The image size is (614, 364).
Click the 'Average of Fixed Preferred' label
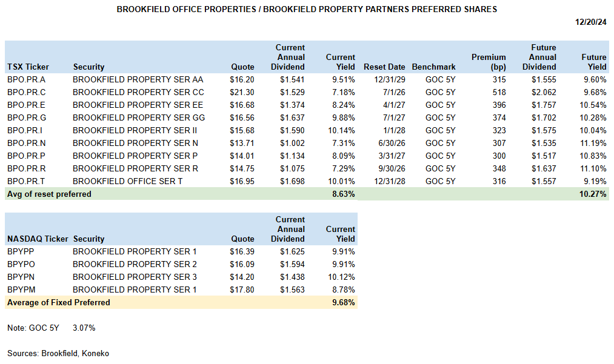pos(58,303)
